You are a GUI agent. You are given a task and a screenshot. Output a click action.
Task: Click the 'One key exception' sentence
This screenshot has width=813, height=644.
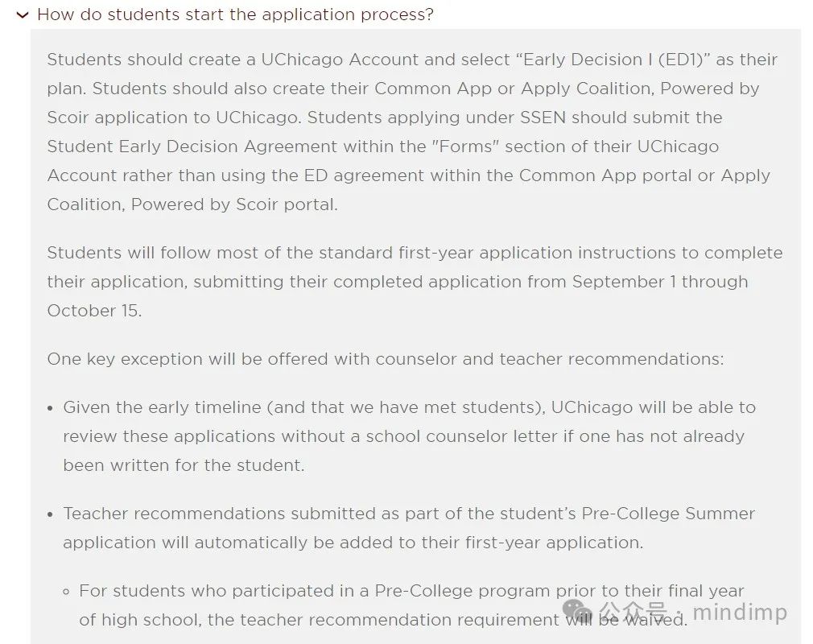click(x=386, y=359)
